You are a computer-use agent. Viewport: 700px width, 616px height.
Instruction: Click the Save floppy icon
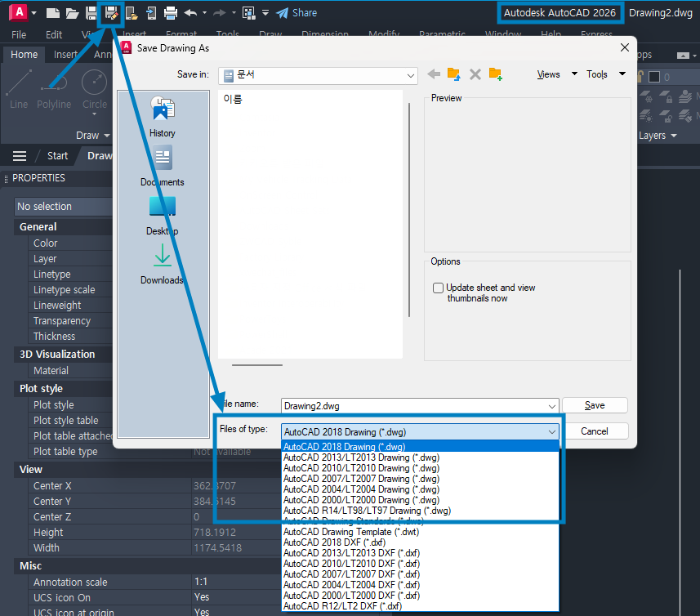(91, 13)
